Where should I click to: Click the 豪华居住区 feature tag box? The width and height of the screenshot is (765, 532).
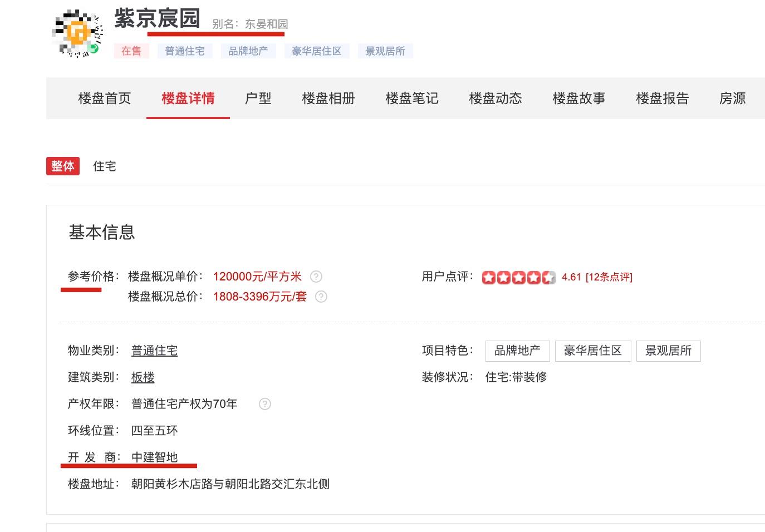click(592, 351)
